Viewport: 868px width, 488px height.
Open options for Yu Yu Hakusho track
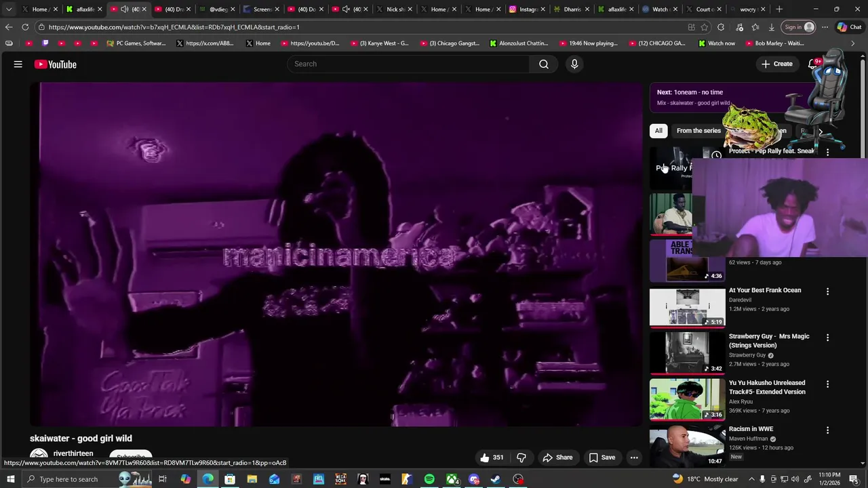[827, 384]
